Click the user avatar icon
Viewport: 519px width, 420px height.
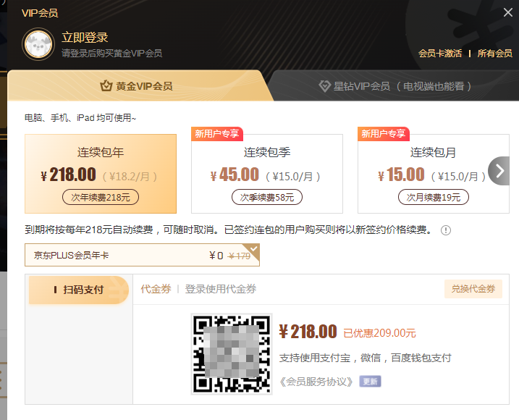(38, 44)
